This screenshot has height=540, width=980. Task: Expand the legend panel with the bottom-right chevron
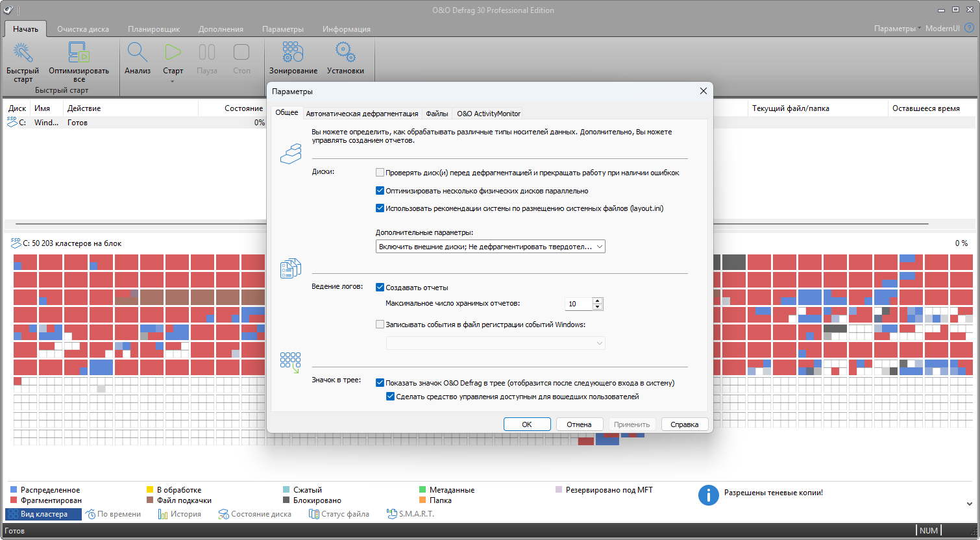pos(970,504)
